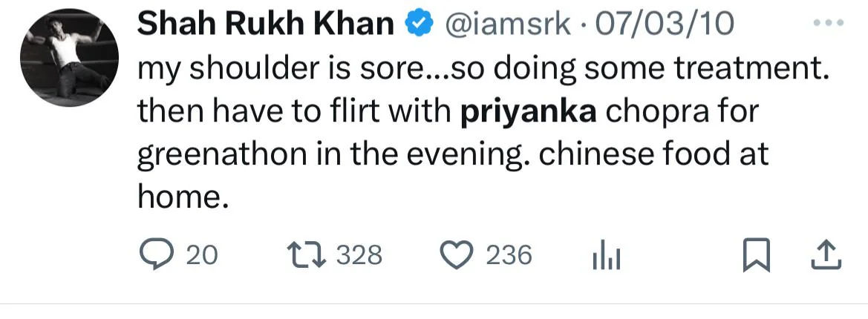
Task: Click the bold word priyanka
Action: [529, 112]
